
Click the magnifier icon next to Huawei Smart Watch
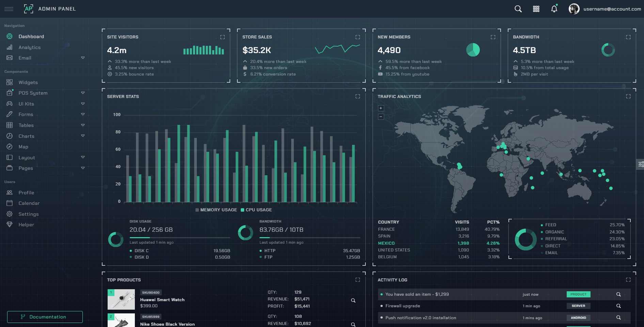click(353, 300)
